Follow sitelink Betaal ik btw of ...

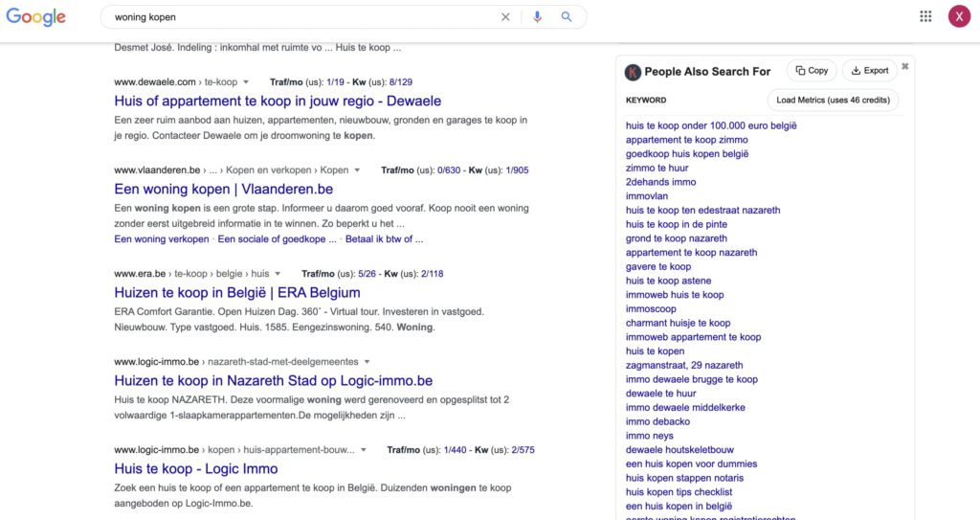(x=384, y=239)
